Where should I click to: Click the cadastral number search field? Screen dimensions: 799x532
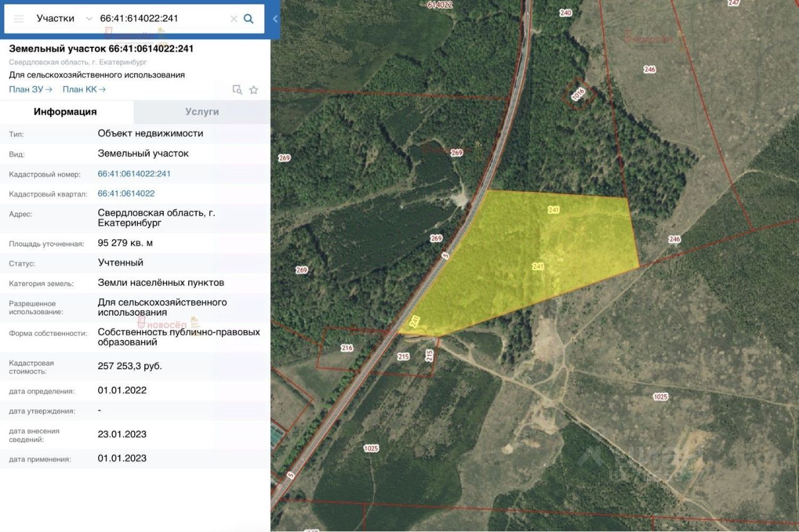(162, 19)
